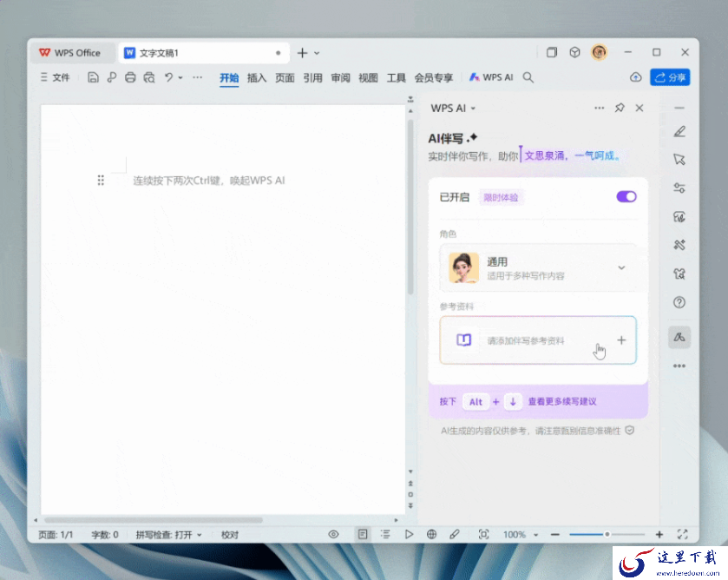Turn off the AI伴写 switch
The height and width of the screenshot is (580, 728).
click(x=626, y=196)
